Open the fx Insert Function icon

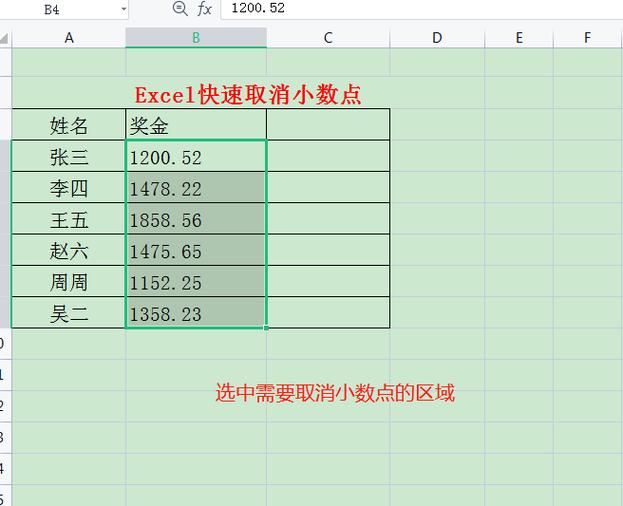click(x=204, y=8)
